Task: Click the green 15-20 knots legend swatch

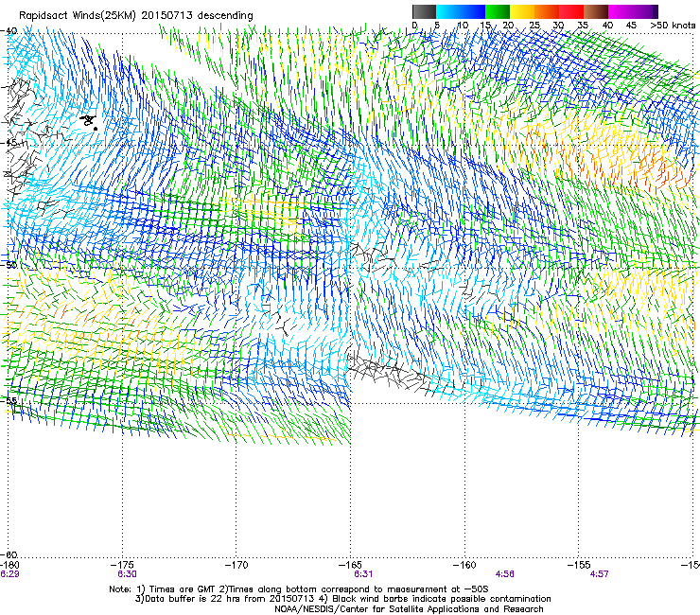Action: click(498, 11)
